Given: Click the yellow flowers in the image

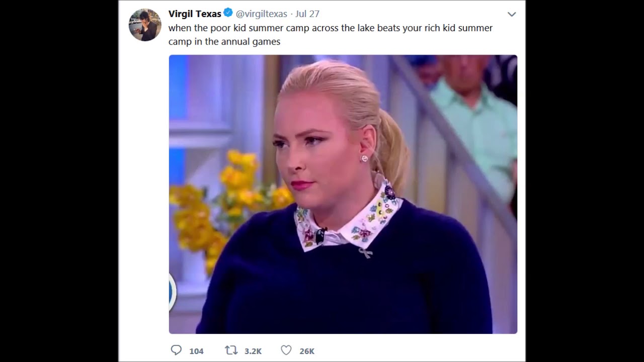Looking at the screenshot, I should pyautogui.click(x=226, y=201).
